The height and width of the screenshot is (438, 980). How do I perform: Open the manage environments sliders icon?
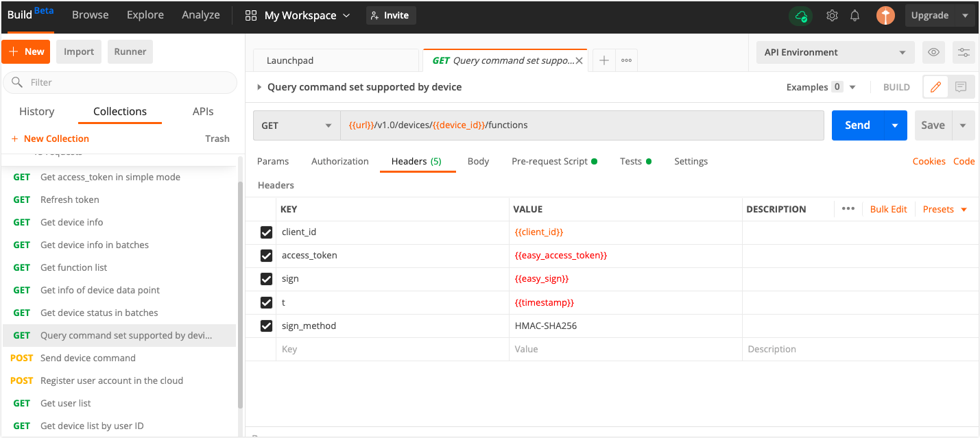pyautogui.click(x=964, y=52)
